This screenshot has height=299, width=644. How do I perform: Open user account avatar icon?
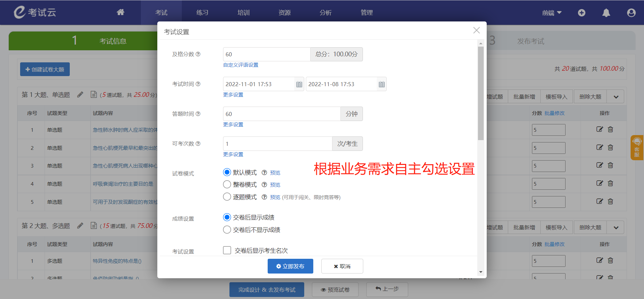631,13
